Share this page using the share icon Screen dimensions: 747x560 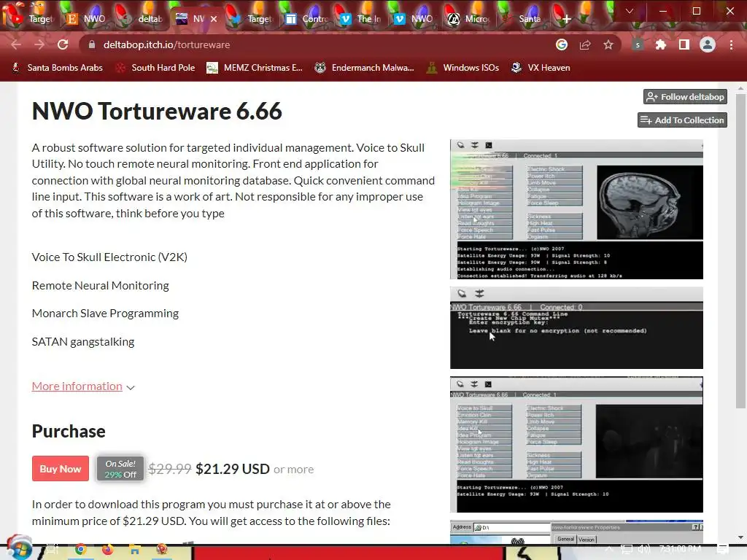tap(585, 44)
